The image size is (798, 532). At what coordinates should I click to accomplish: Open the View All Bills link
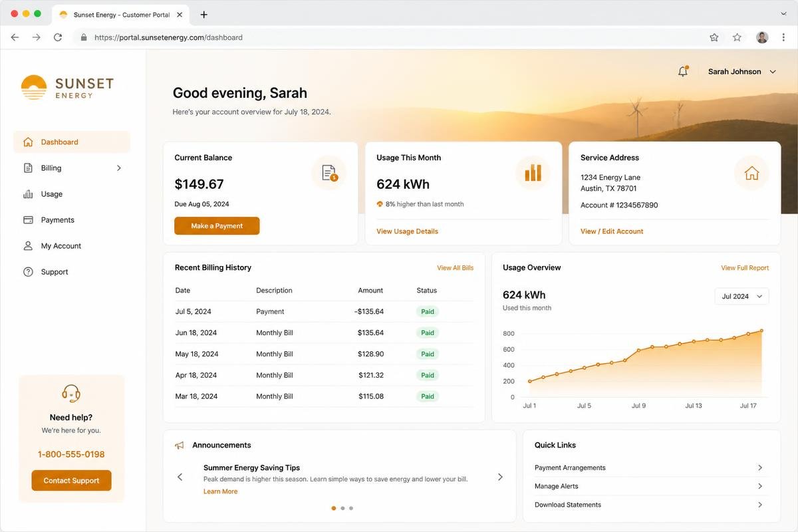click(456, 268)
